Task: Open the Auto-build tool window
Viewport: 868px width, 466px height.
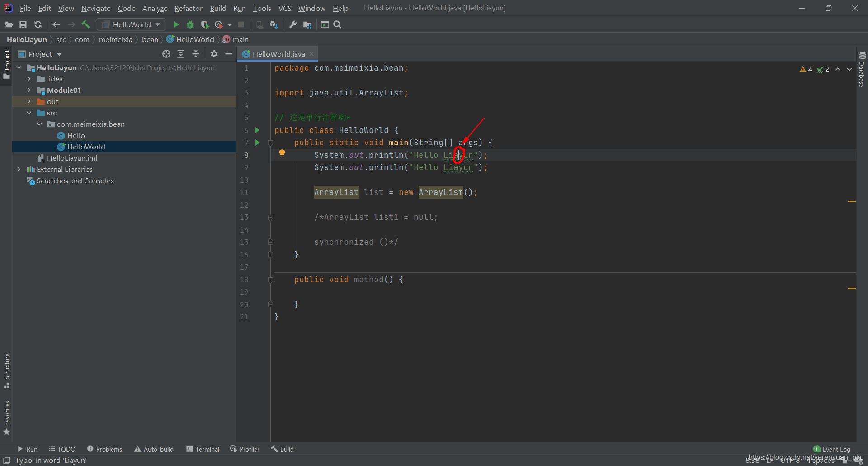Action: (154, 449)
